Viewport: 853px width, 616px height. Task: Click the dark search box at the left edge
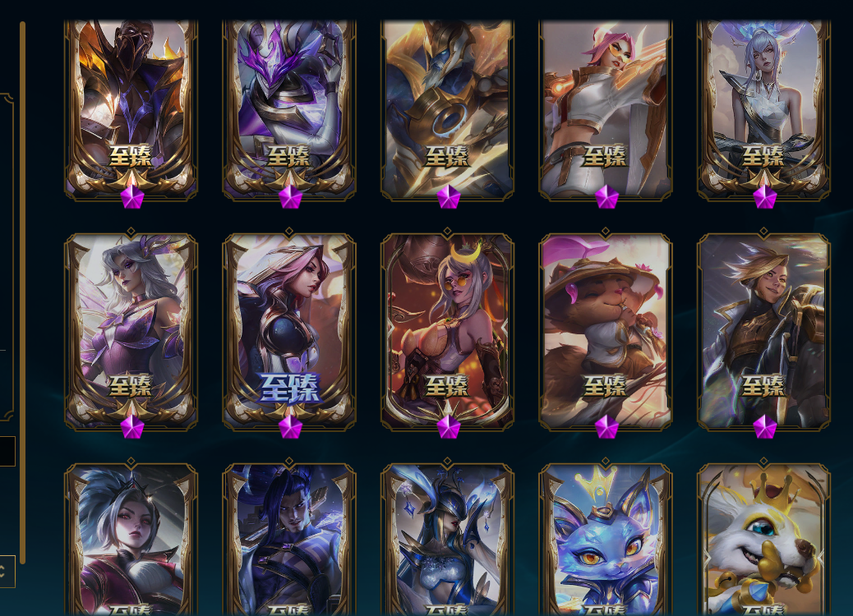coord(7,451)
